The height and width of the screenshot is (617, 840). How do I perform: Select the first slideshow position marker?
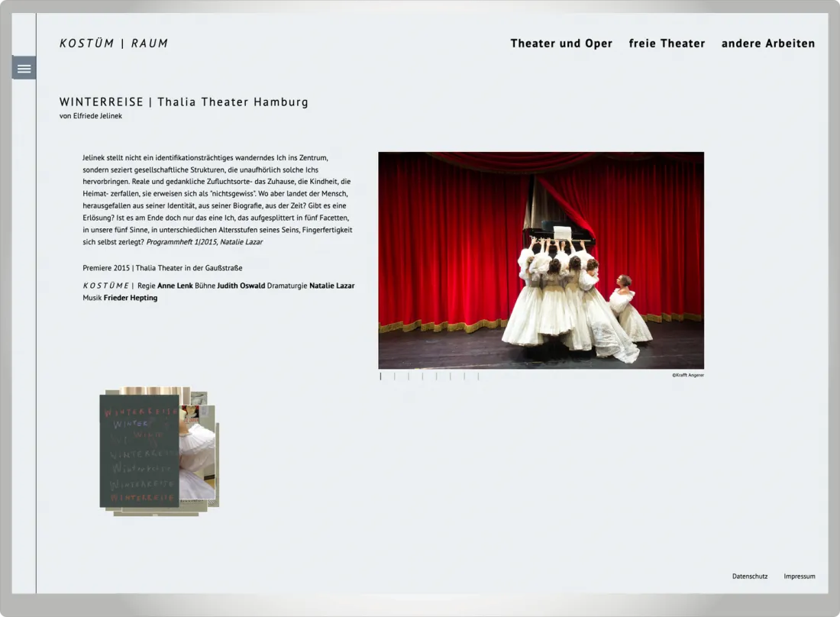[x=380, y=376]
